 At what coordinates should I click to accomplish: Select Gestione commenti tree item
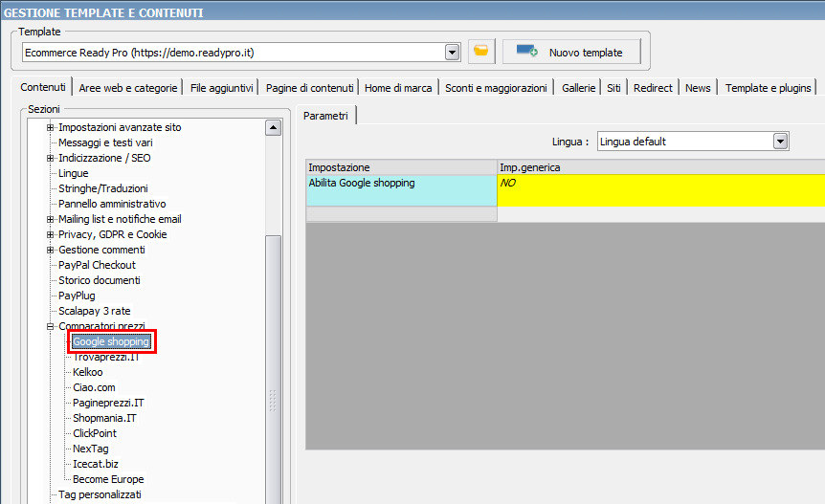[101, 250]
